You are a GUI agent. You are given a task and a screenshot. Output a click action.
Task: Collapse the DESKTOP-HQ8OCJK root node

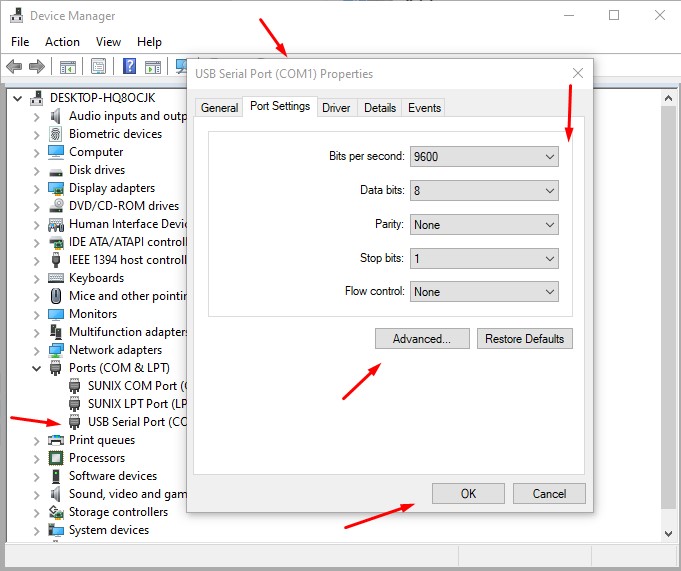pos(17,99)
